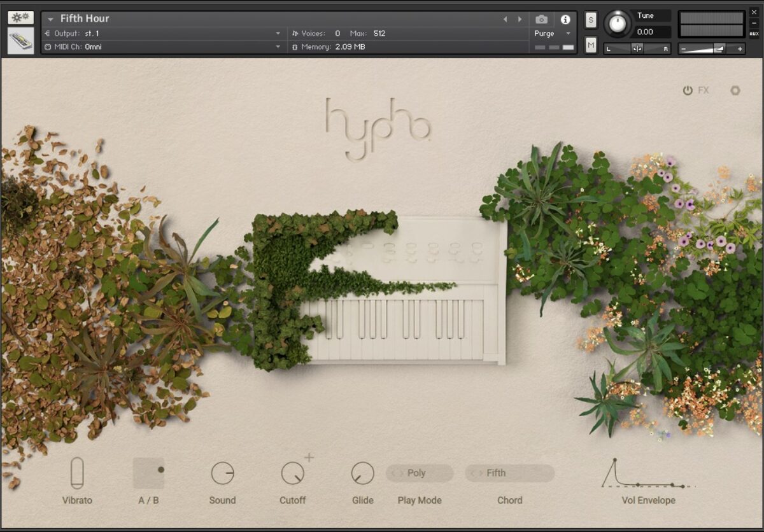
Task: Open the settings gear in the instrument
Action: pyautogui.click(x=735, y=90)
